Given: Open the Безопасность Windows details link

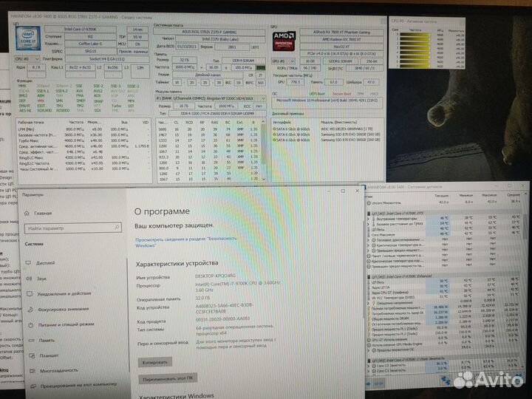Looking at the screenshot, I should click(186, 242).
